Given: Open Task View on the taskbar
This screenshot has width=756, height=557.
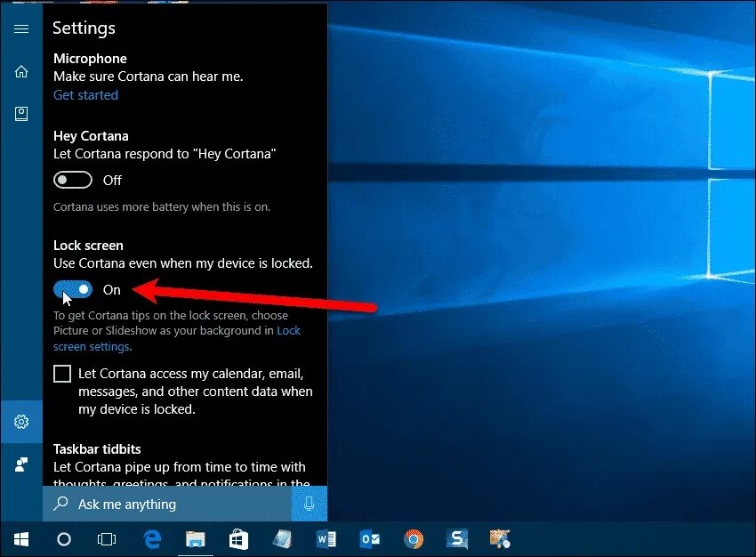Looking at the screenshot, I should 107,539.
